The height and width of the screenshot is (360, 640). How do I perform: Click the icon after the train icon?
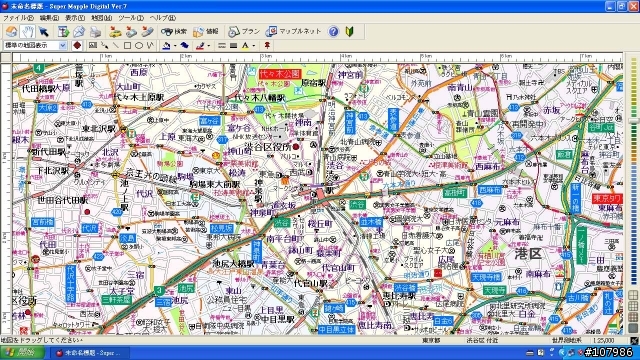click(x=147, y=31)
